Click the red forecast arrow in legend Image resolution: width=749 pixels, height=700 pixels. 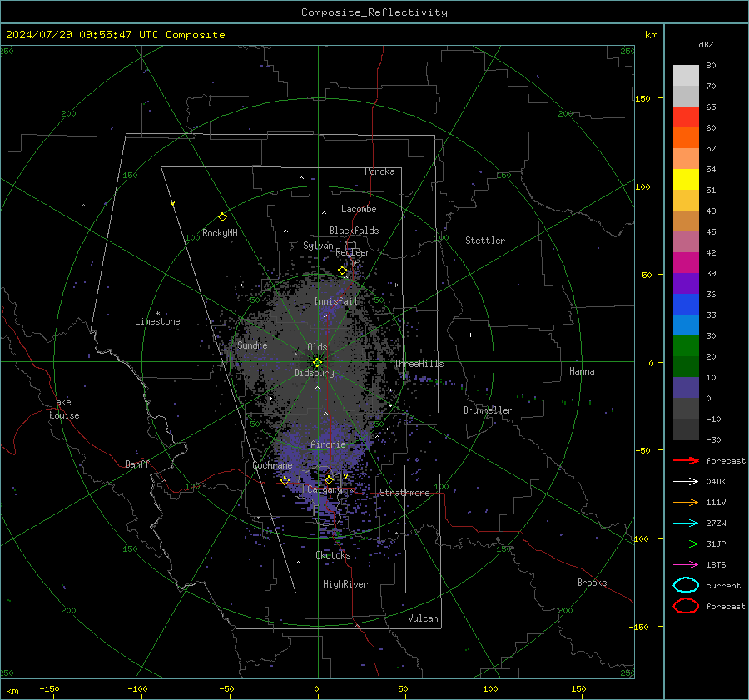(686, 460)
